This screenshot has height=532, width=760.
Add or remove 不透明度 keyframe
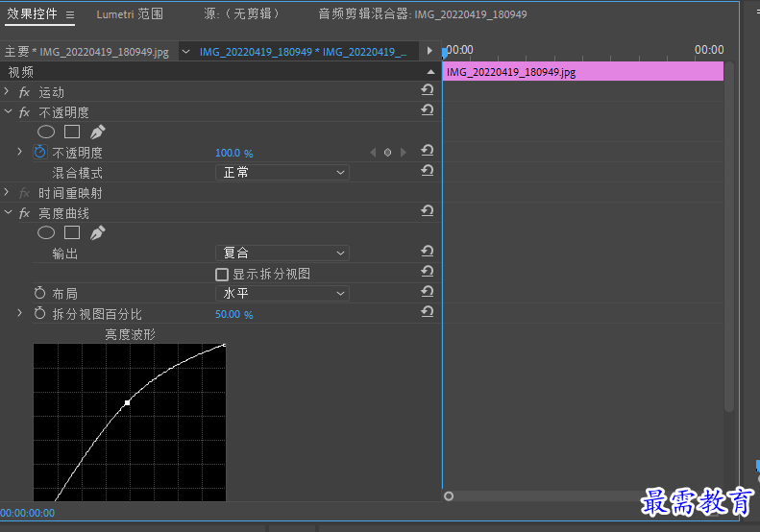pyautogui.click(x=388, y=153)
